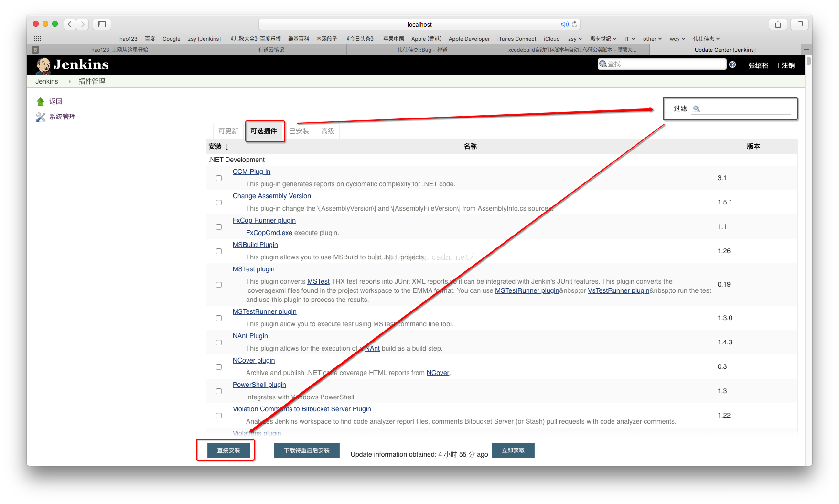
Task: Tick the FxCop Runner plugin checkbox
Action: click(219, 227)
